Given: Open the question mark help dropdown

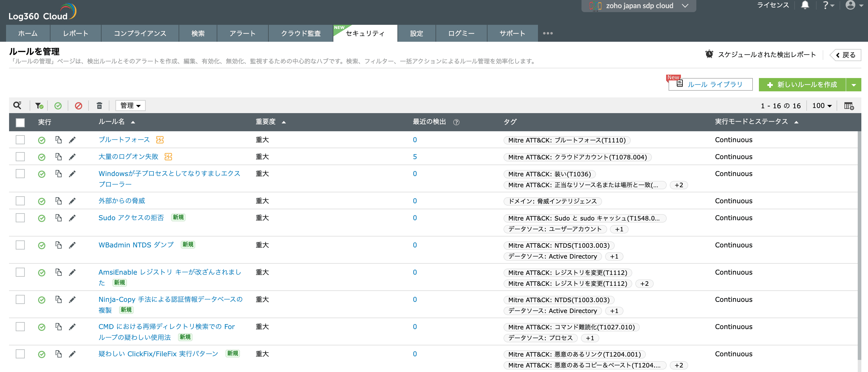Looking at the screenshot, I should coord(829,5).
